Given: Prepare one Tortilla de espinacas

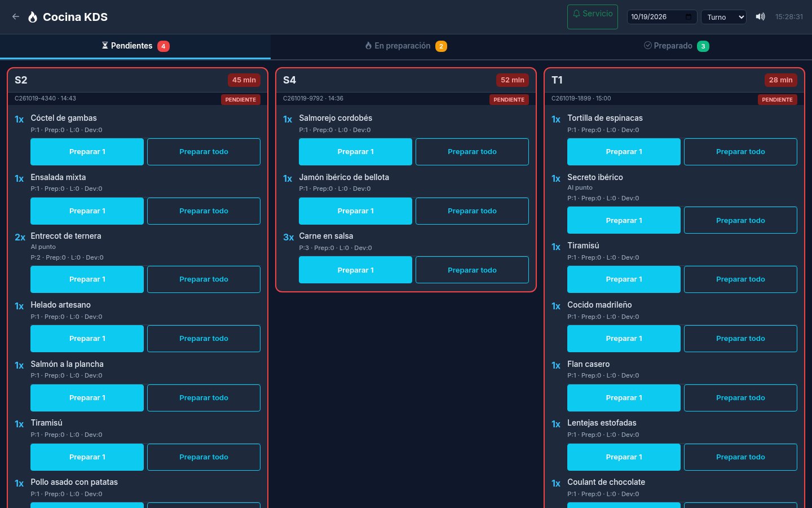Looking at the screenshot, I should point(624,152).
